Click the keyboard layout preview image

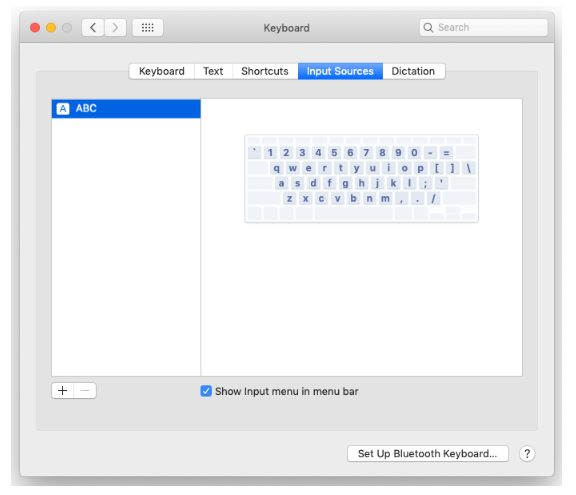(x=361, y=178)
